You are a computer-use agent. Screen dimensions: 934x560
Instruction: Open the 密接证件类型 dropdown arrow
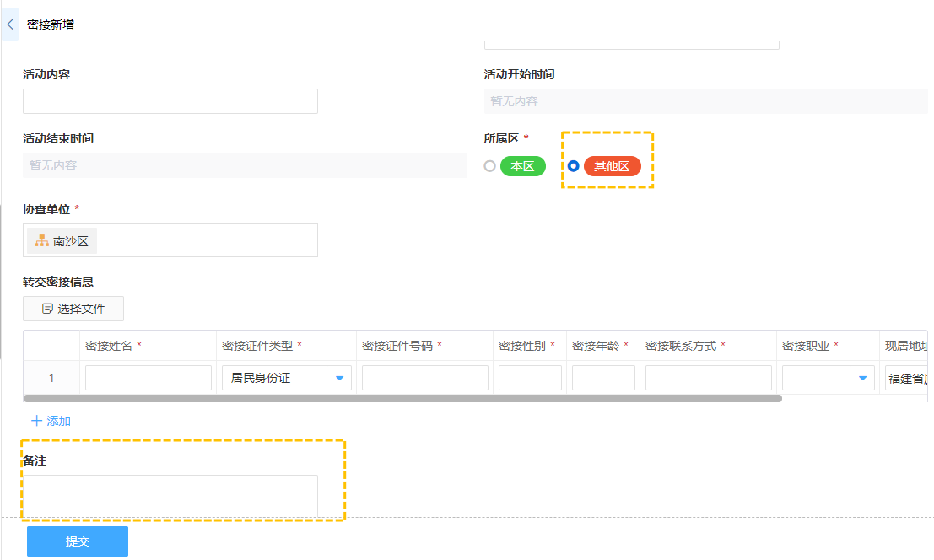pos(339,378)
